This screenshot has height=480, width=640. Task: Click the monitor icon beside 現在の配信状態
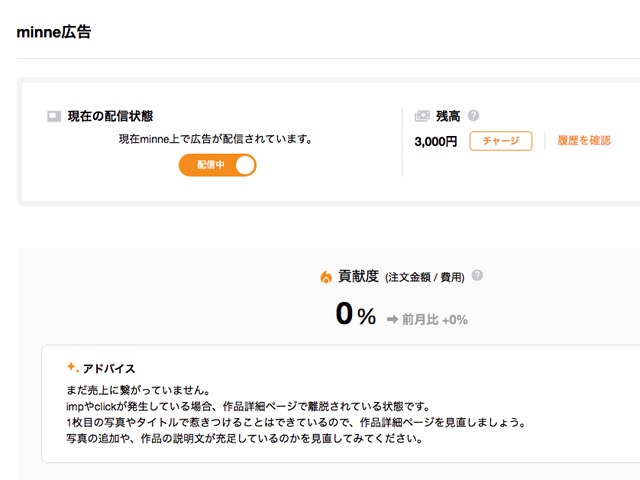pyautogui.click(x=54, y=116)
